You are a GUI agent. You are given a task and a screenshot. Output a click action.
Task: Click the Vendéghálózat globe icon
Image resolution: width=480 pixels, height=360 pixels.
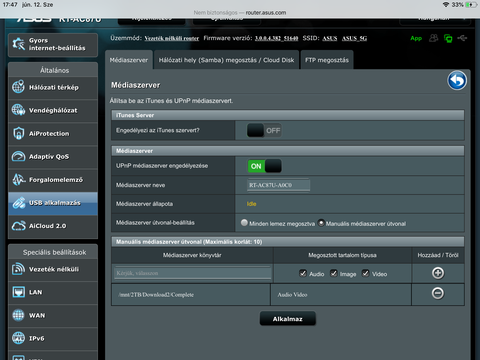coord(18,110)
